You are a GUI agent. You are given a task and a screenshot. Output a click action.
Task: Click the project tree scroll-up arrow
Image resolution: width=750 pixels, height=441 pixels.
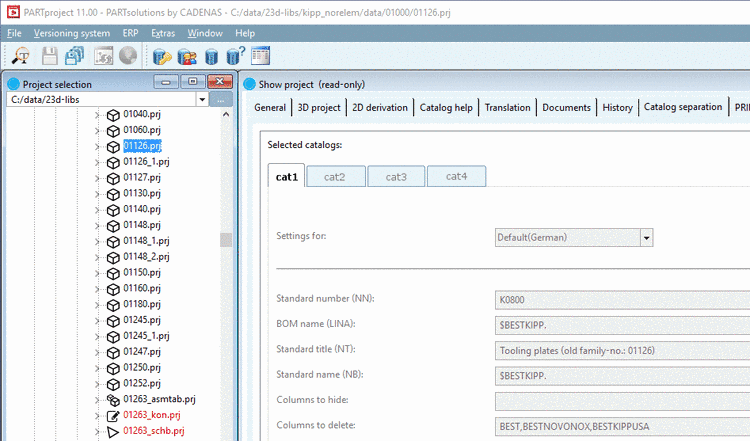[226, 114]
